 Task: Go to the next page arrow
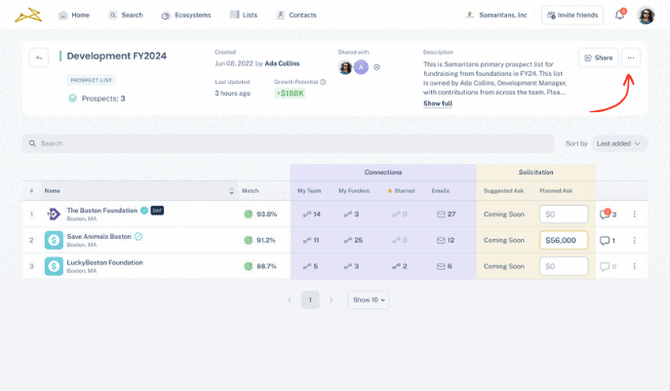click(331, 300)
